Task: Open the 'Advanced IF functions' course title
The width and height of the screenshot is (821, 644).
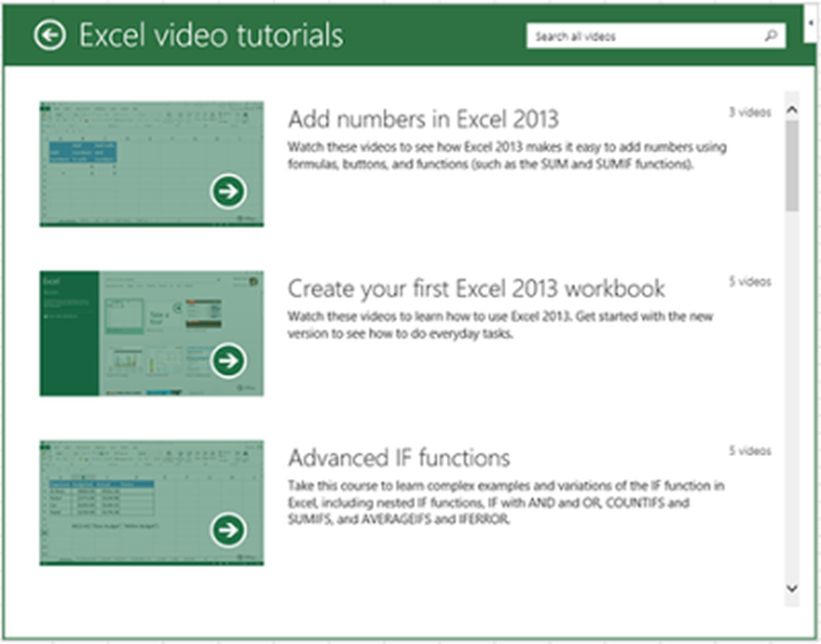Action: pyautogui.click(x=399, y=458)
